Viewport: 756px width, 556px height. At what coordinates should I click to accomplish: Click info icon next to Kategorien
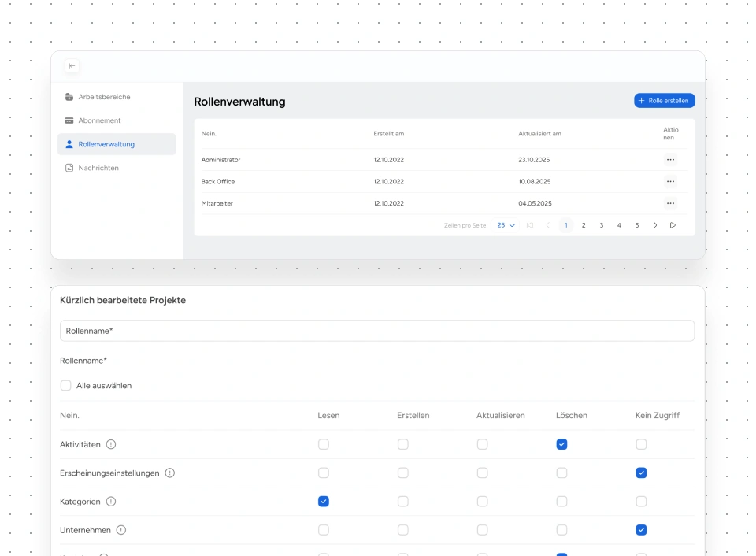click(111, 502)
